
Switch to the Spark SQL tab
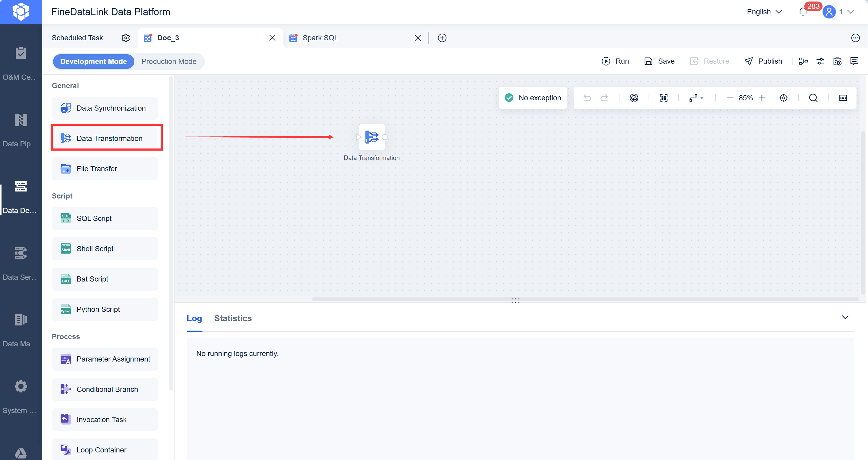(x=320, y=38)
